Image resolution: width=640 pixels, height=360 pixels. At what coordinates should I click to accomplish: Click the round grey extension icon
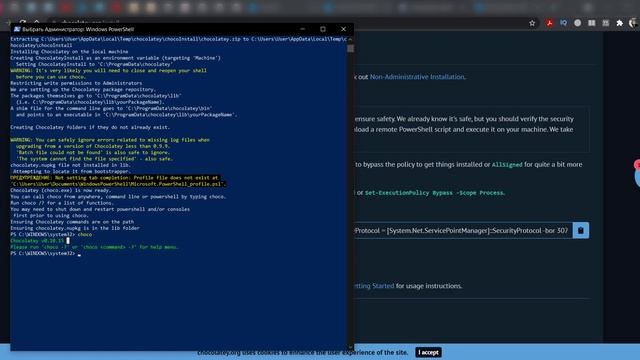pyautogui.click(x=577, y=23)
